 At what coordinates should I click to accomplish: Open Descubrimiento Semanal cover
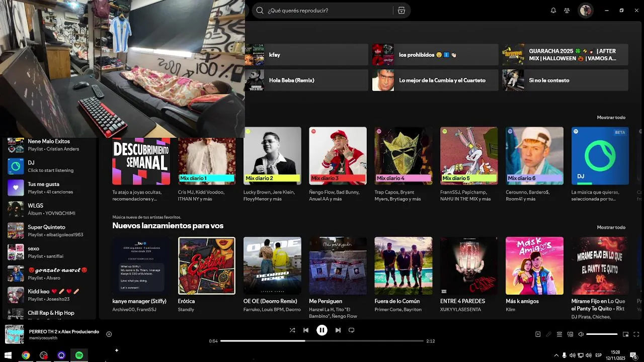click(x=141, y=161)
